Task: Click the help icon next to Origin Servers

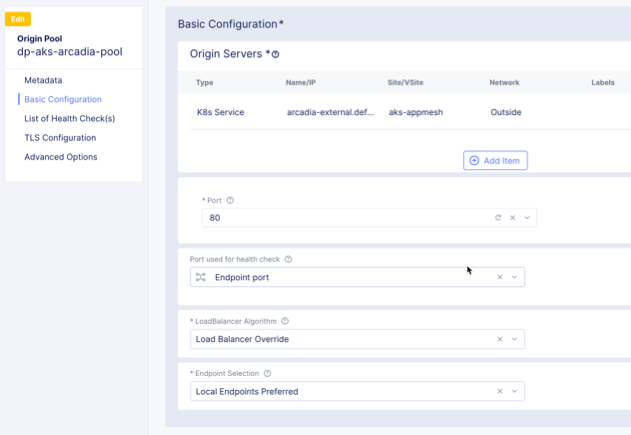Action: coord(276,55)
